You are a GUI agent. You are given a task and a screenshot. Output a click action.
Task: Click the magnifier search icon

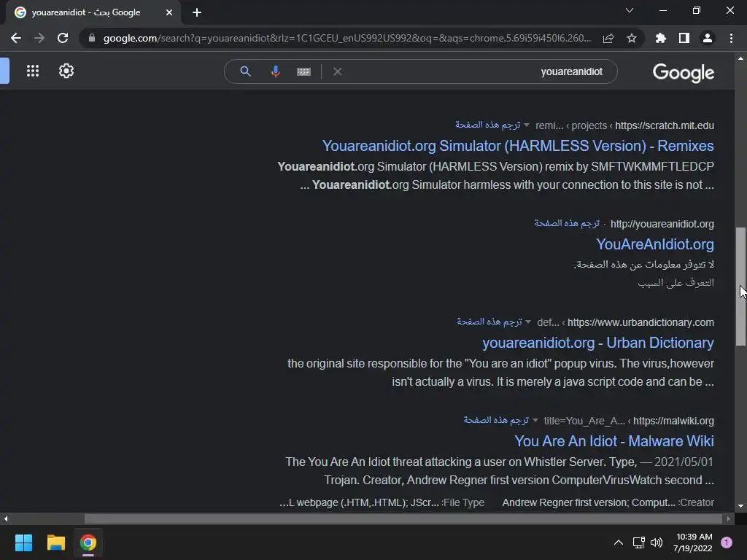(x=245, y=71)
